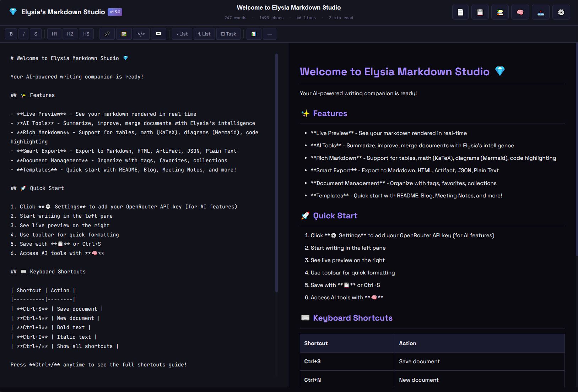Viewport: 578px width, 392px height.
Task: Export the current document
Action: (540, 12)
